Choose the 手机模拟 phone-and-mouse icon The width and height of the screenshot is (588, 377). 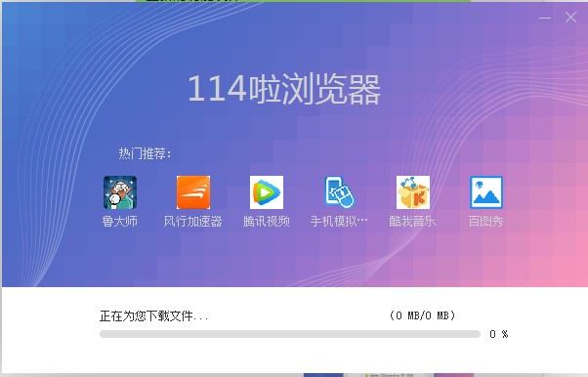point(339,192)
